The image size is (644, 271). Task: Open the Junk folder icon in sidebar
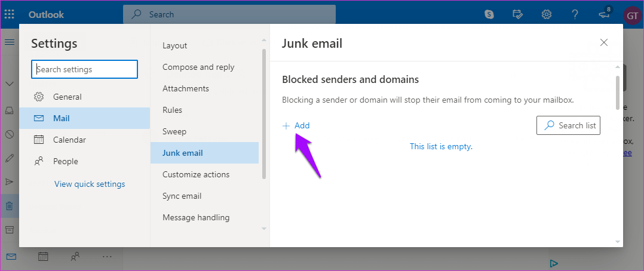pos(10,134)
